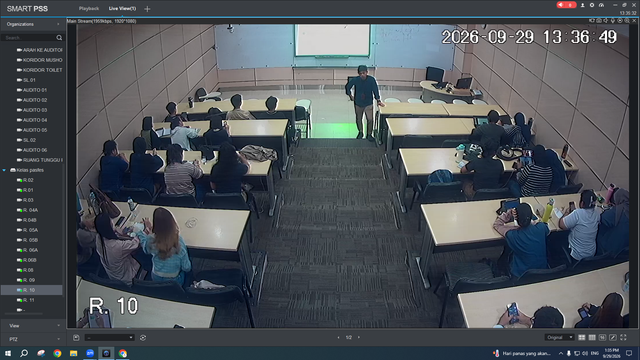Select camera AUDITO 04
The height and width of the screenshot is (360, 640).
[32, 120]
